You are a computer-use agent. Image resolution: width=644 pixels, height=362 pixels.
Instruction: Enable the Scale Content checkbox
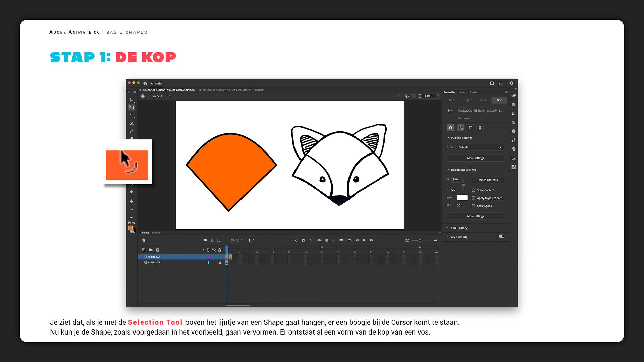point(473,190)
